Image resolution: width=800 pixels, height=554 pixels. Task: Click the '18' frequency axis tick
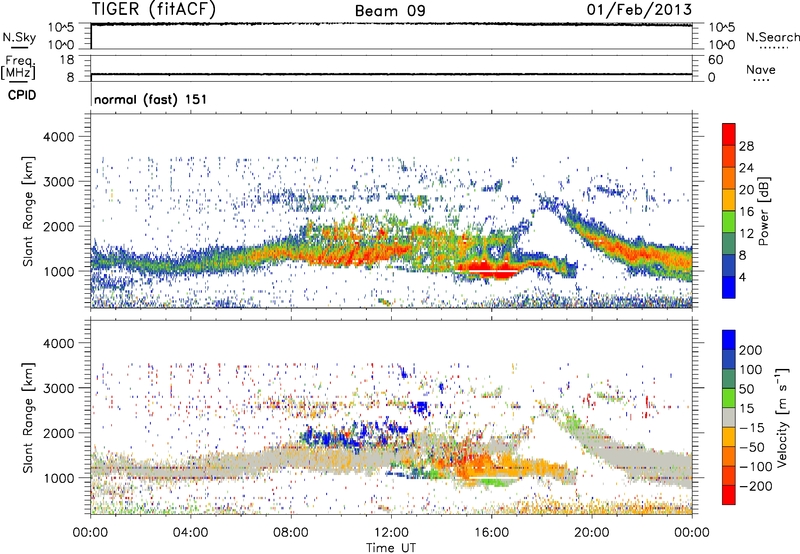[x=67, y=60]
